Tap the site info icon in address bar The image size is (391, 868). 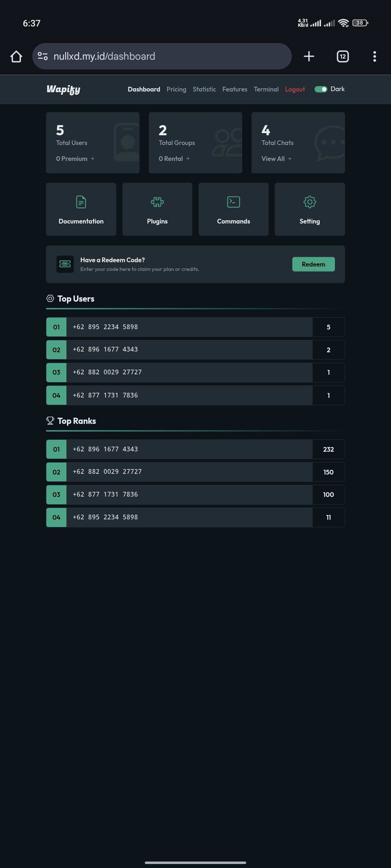click(43, 56)
